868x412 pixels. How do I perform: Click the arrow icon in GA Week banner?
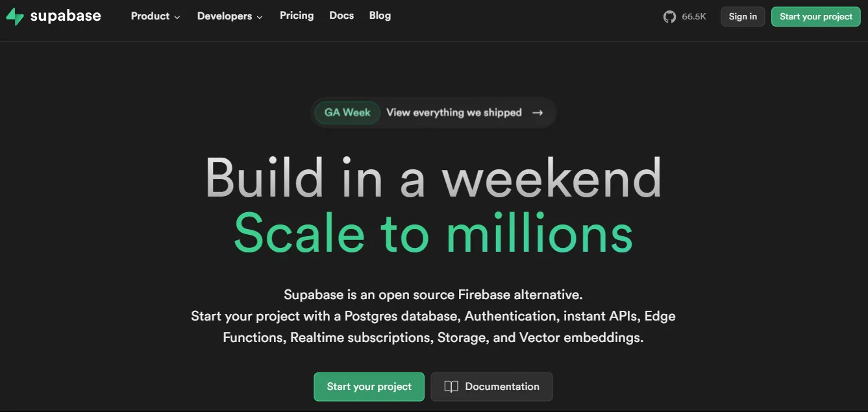[538, 113]
